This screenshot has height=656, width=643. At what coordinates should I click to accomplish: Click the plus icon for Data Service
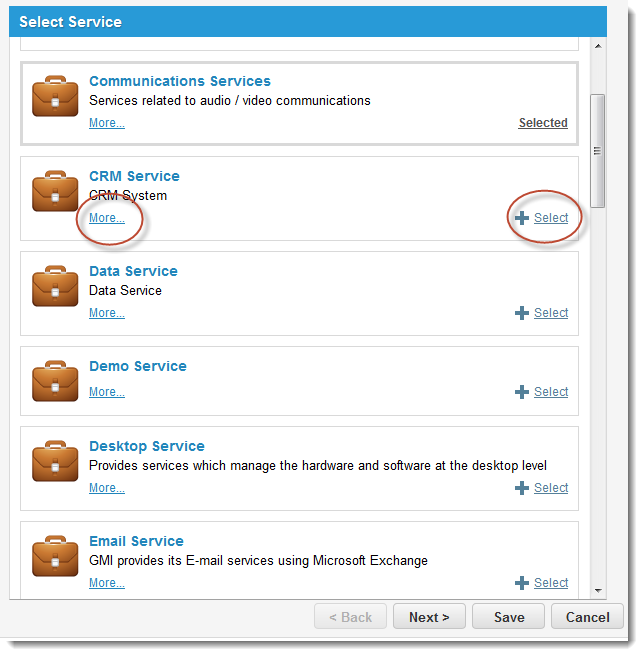[x=522, y=313]
